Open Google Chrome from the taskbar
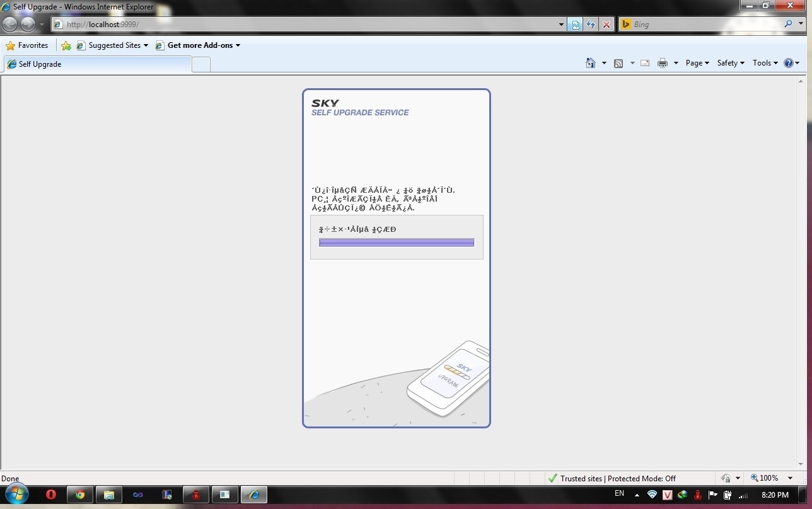The image size is (812, 509). [x=80, y=495]
